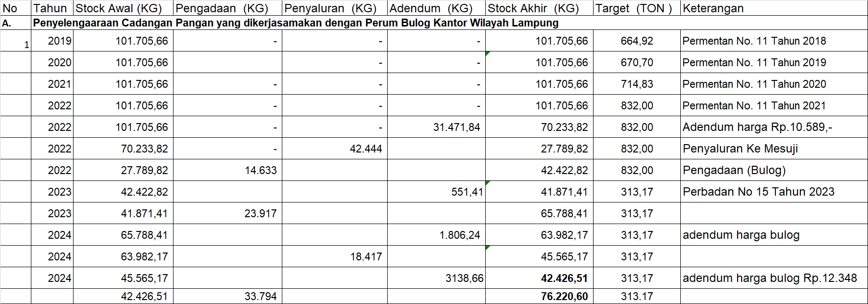Click the Perum Bulog Kantor Wilayah Lampung section title
The image size is (868, 304).
296,23
